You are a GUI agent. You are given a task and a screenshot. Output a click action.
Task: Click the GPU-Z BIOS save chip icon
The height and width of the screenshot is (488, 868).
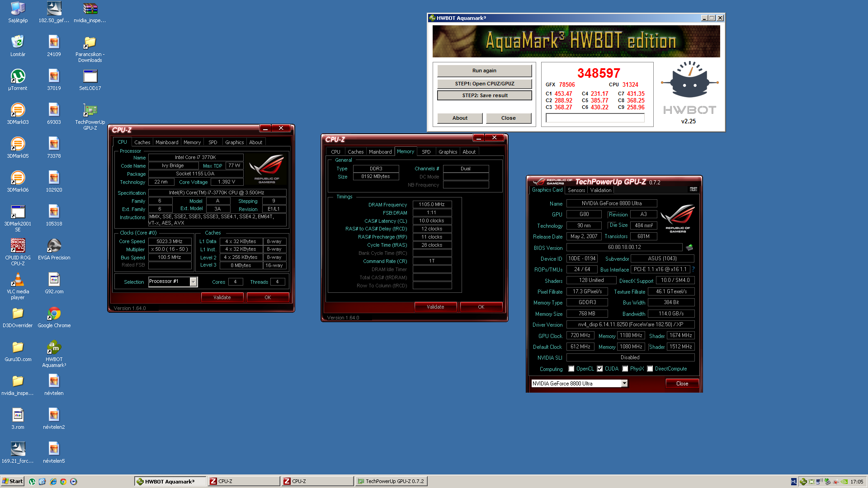pyautogui.click(x=689, y=248)
